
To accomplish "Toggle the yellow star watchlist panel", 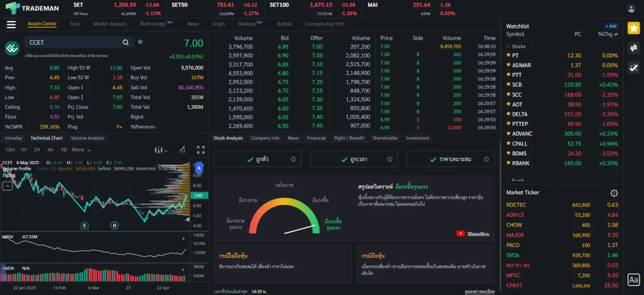I will pos(633,28).
